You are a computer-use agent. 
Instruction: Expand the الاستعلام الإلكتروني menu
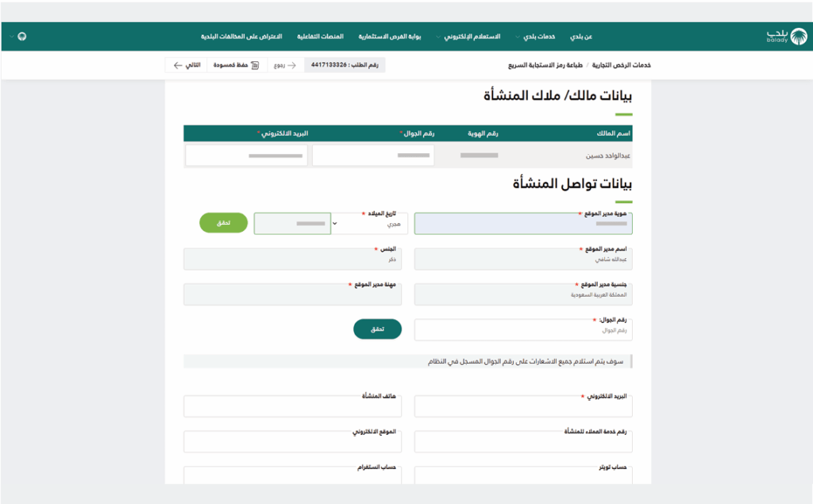[470, 37]
